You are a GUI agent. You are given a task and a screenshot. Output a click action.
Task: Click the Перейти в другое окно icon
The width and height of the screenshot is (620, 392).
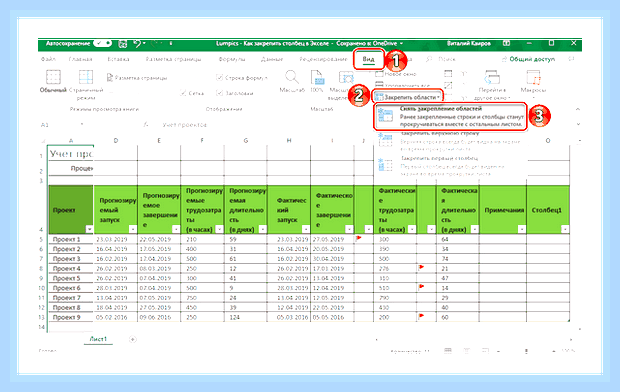pyautogui.click(x=492, y=77)
